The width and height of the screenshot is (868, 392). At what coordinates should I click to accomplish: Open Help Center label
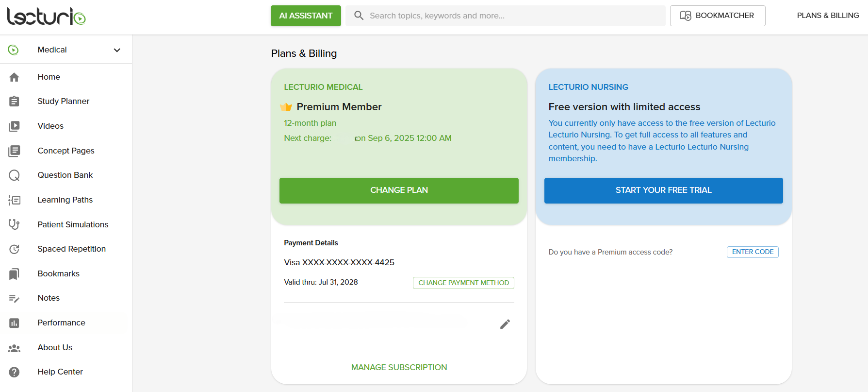60,372
